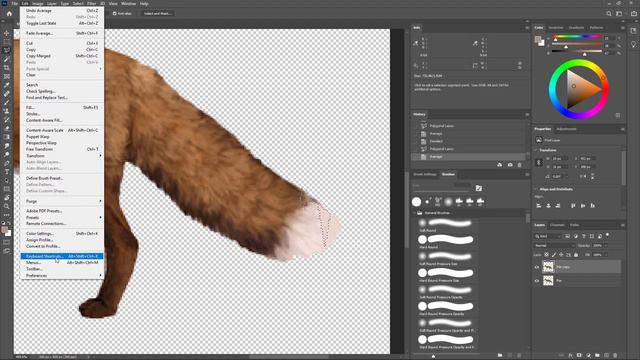This screenshot has height=360, width=640.
Task: Click foreground color swatch in toolbar
Action: coord(5,231)
